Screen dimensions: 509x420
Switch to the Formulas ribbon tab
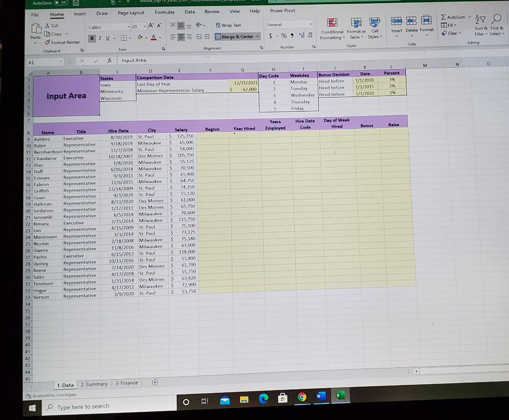(x=165, y=12)
